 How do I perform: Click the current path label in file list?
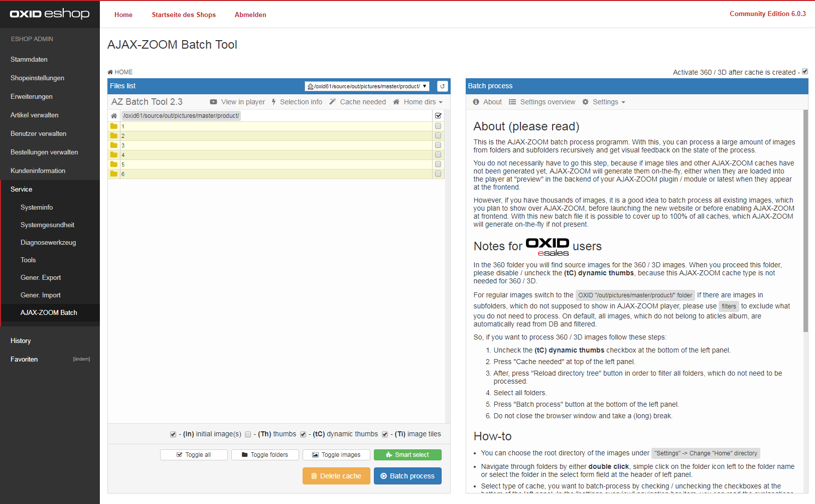181,116
